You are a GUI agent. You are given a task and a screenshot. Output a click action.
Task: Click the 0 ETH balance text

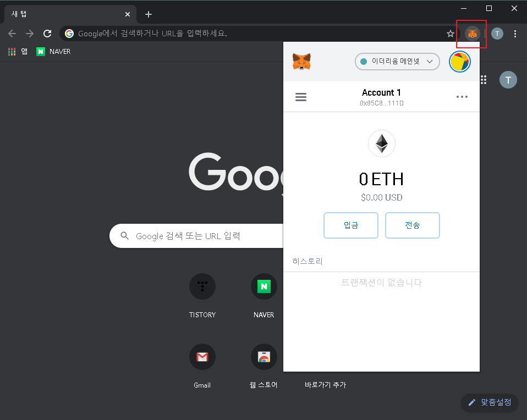(x=381, y=179)
